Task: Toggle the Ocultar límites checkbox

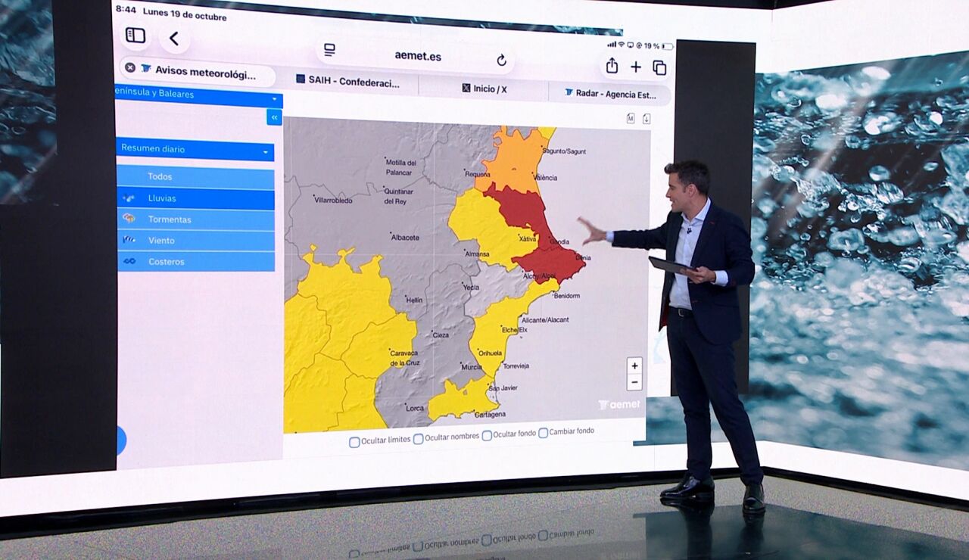Action: point(354,442)
